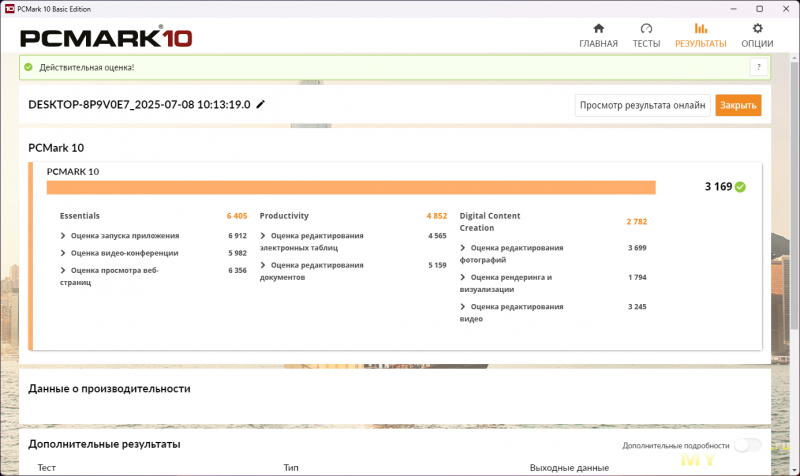Click value 3 699 photo editing score
This screenshot has height=476, width=800.
[x=637, y=248]
